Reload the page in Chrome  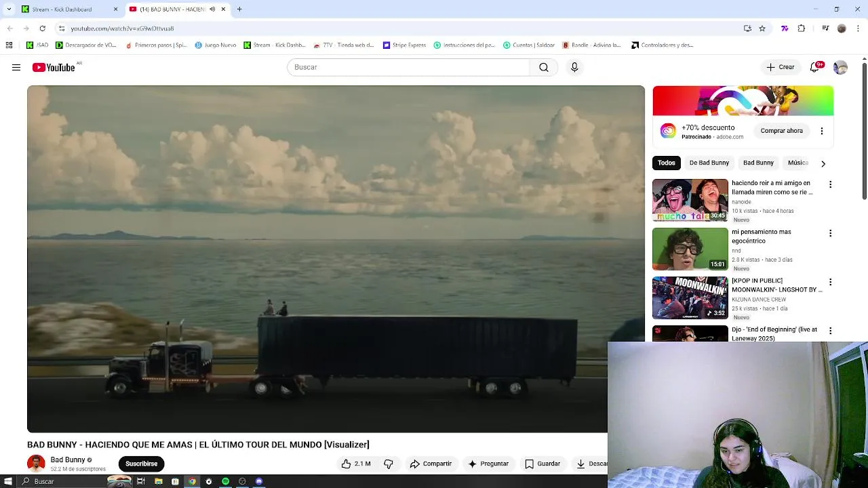[x=42, y=28]
